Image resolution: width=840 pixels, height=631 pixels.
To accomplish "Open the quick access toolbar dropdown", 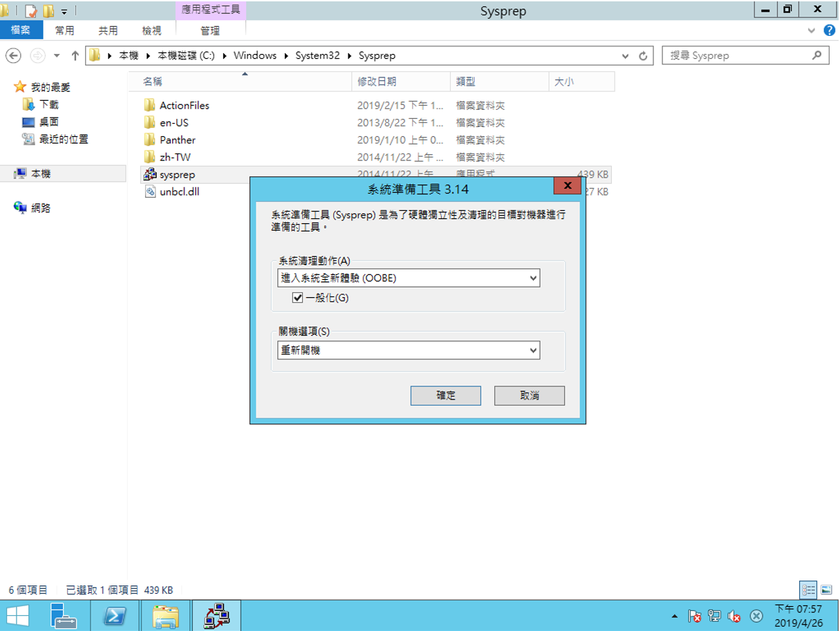I will pyautogui.click(x=64, y=11).
